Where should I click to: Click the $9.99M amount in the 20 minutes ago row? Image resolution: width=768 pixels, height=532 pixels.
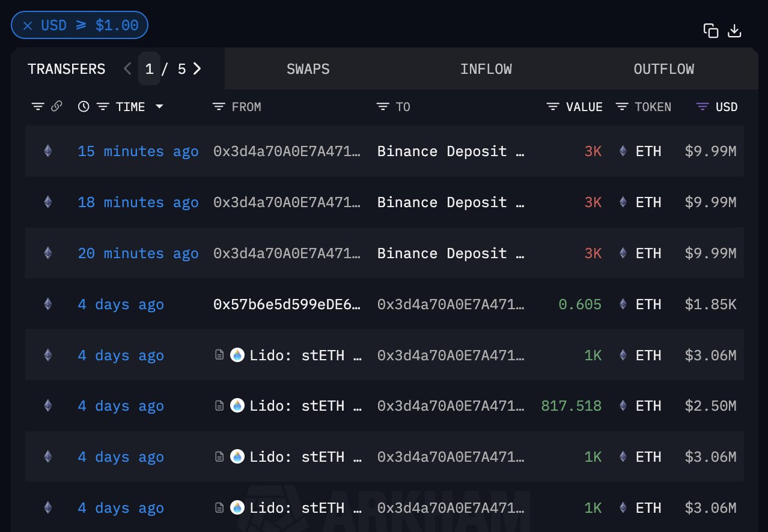click(x=710, y=253)
